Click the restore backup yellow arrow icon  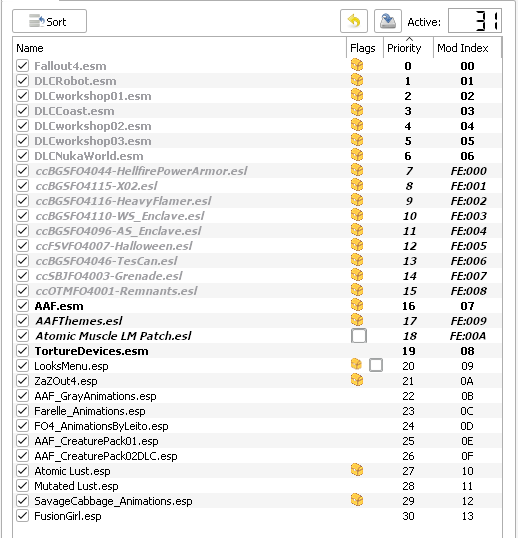(x=354, y=21)
